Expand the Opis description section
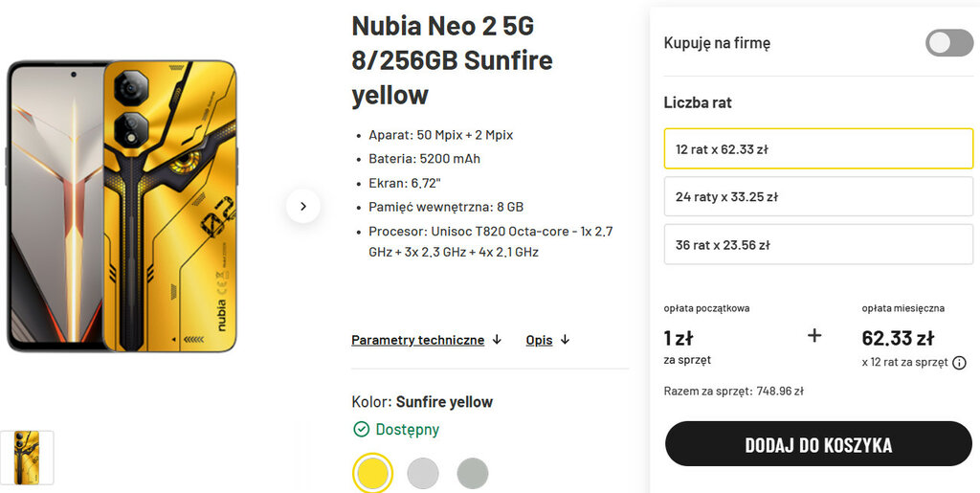 click(x=539, y=340)
